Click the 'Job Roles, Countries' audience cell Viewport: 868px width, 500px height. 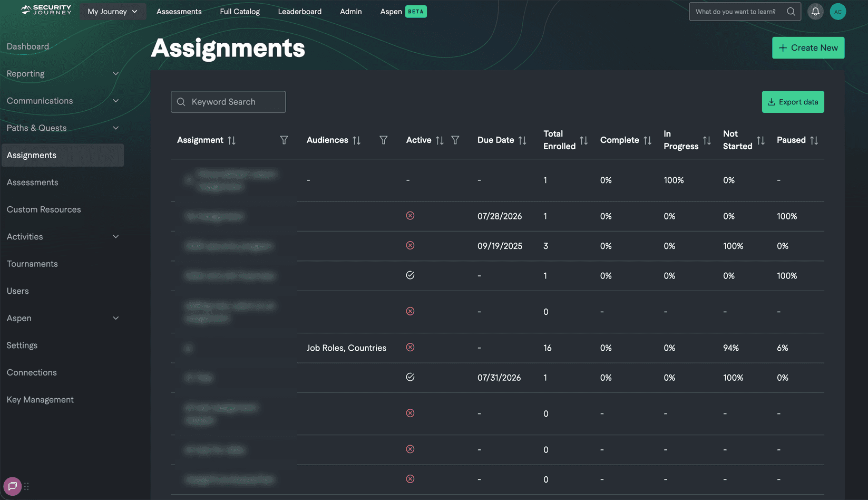(346, 348)
